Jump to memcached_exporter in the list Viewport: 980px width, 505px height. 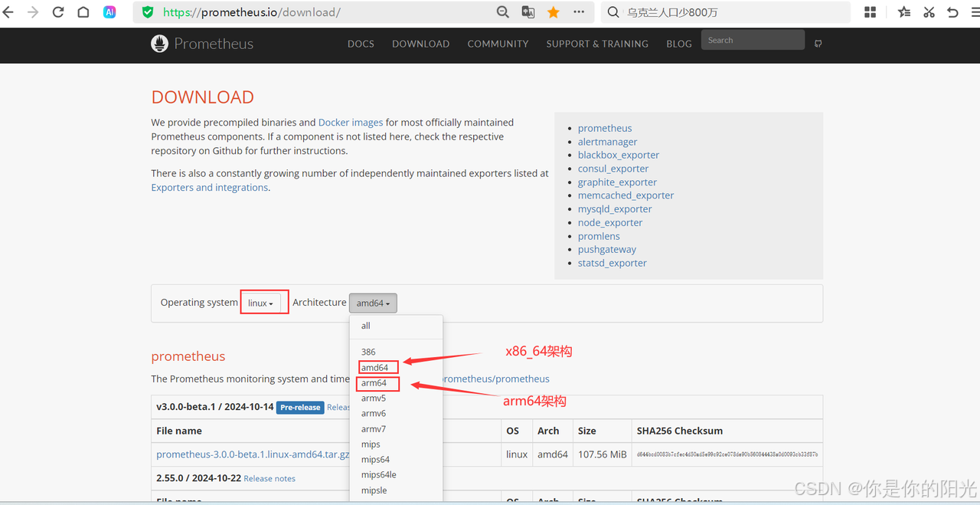626,195
